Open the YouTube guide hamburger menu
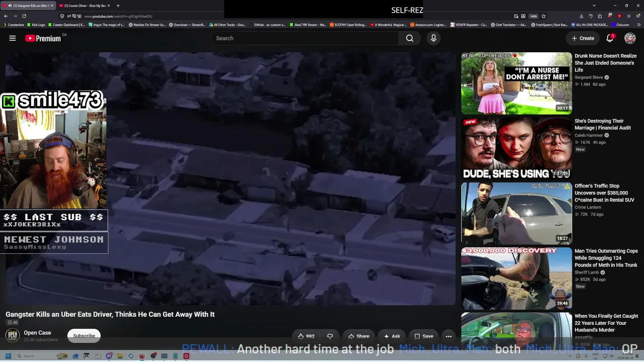This screenshot has width=644, height=362. (x=13, y=38)
